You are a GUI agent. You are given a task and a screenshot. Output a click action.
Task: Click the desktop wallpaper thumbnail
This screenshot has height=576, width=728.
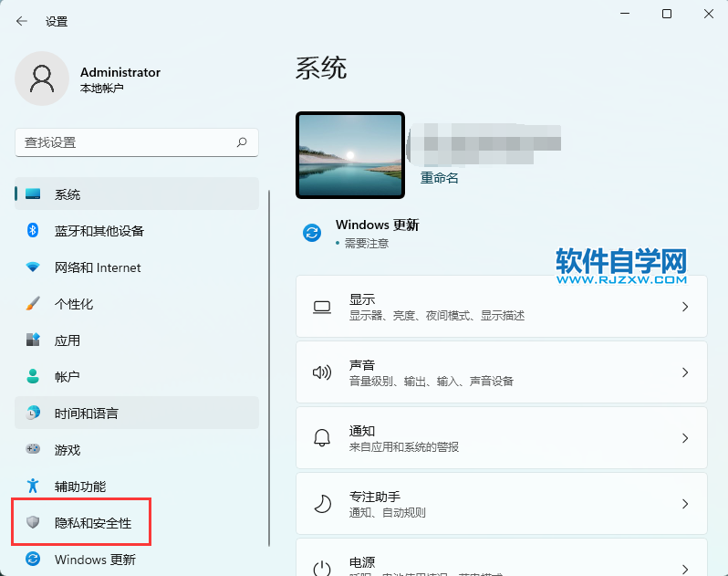[x=350, y=155]
